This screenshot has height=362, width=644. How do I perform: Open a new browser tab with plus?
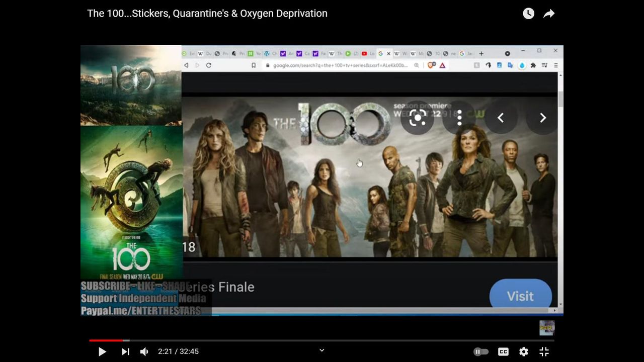[481, 53]
